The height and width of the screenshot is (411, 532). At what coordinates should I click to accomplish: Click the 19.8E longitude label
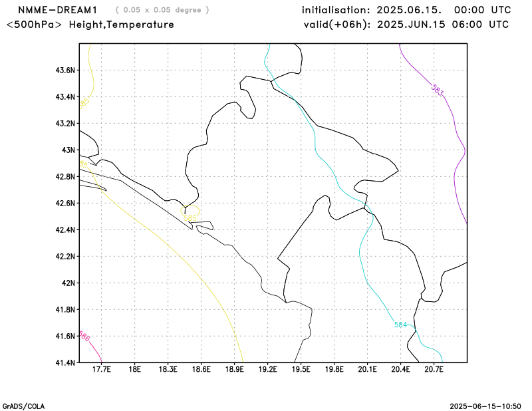pos(334,369)
